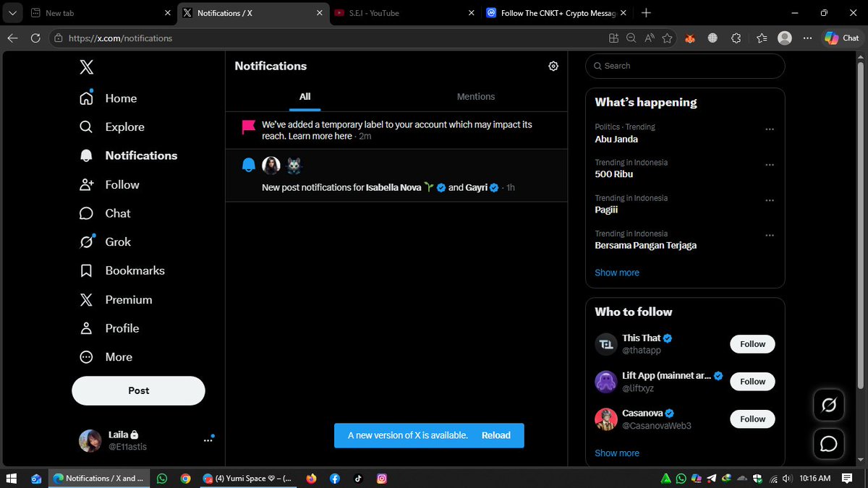Open account menu dots beside Laila

tap(208, 440)
